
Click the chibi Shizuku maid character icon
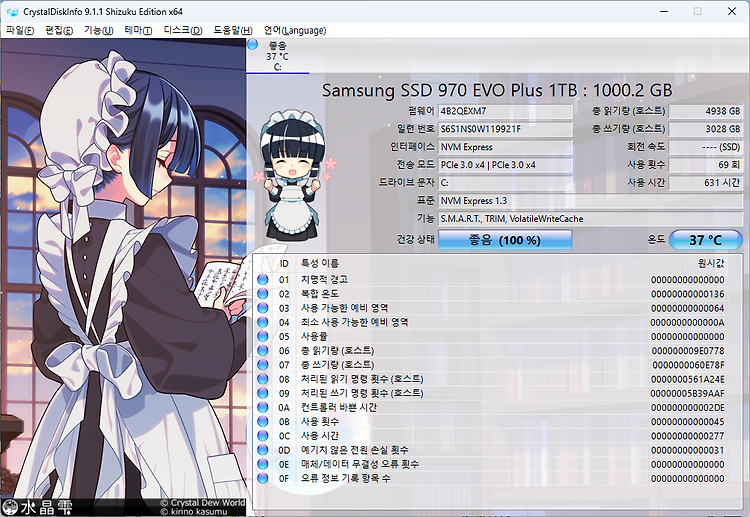[293, 175]
